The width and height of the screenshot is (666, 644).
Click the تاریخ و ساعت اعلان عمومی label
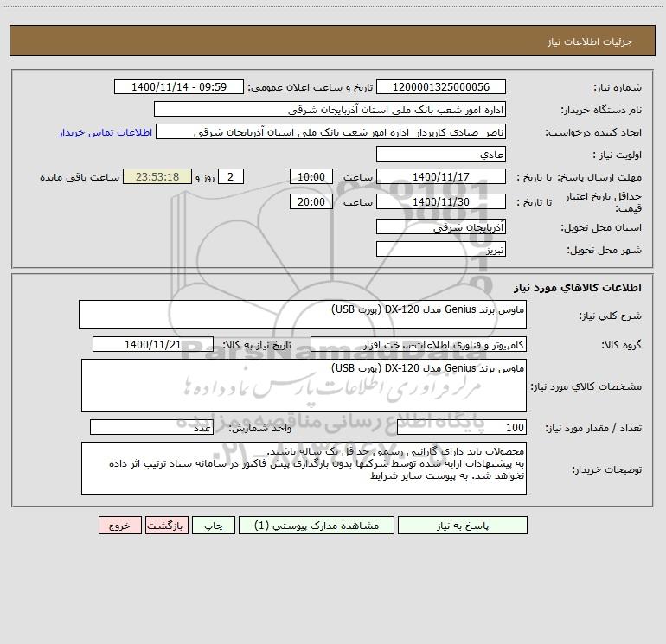(311, 87)
